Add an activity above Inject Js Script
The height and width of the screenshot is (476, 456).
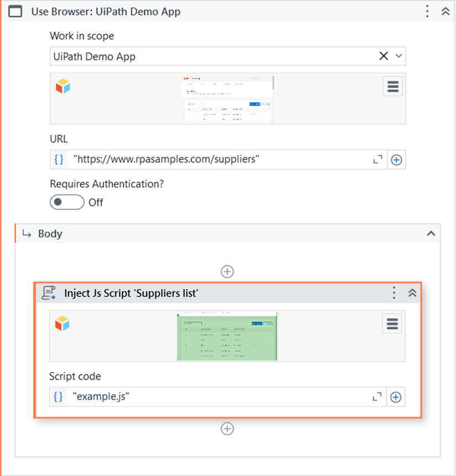pos(227,271)
